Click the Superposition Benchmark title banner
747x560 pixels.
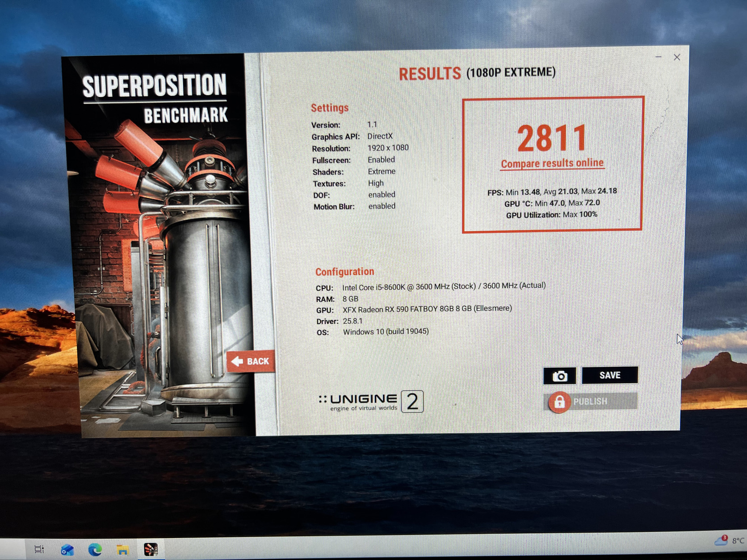point(155,98)
